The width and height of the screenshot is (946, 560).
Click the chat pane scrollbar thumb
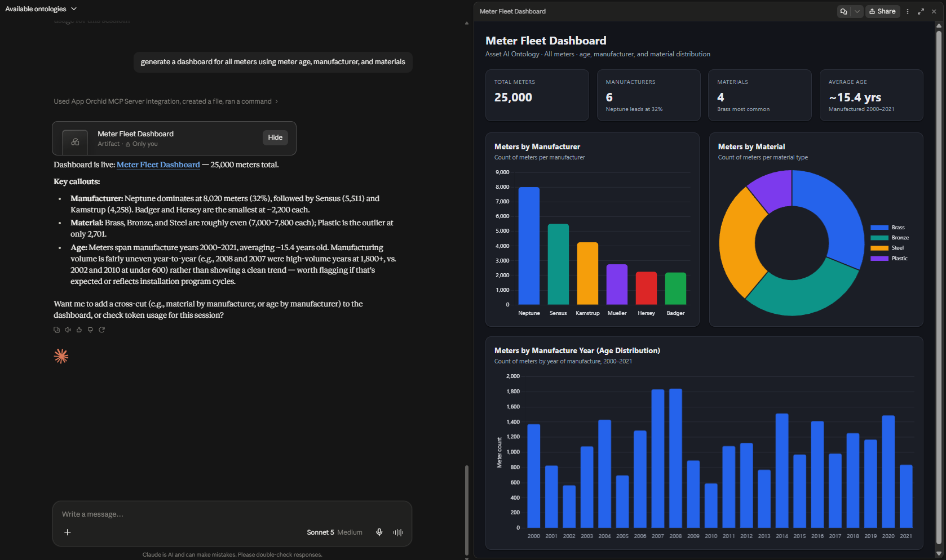tap(466, 510)
